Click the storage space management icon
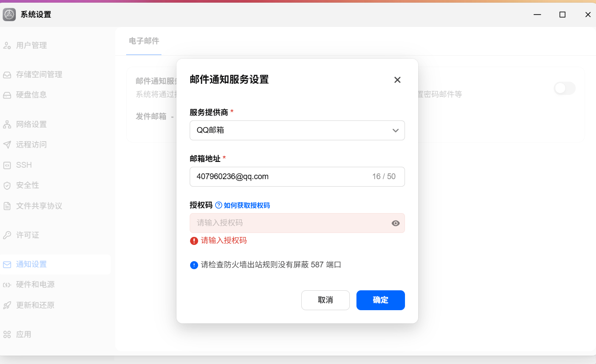The image size is (596, 364). pos(7,75)
